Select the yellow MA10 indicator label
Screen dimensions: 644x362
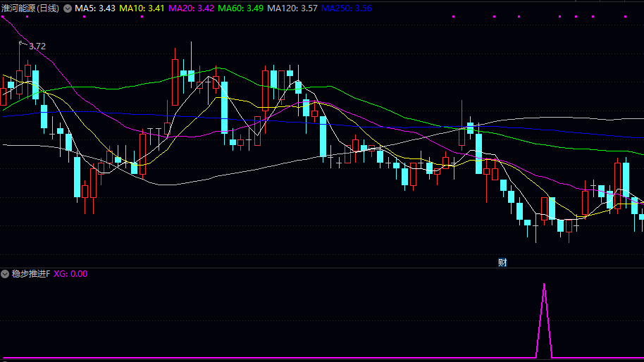(142, 8)
